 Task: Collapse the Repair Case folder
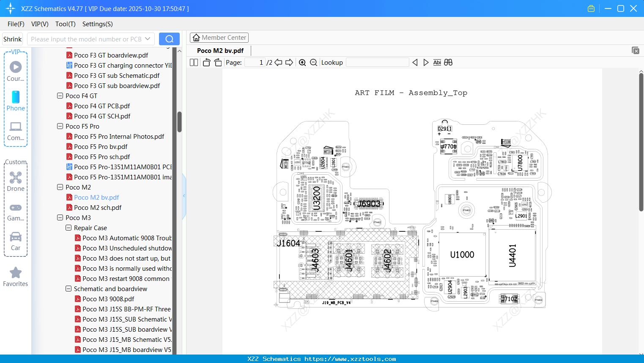click(69, 228)
